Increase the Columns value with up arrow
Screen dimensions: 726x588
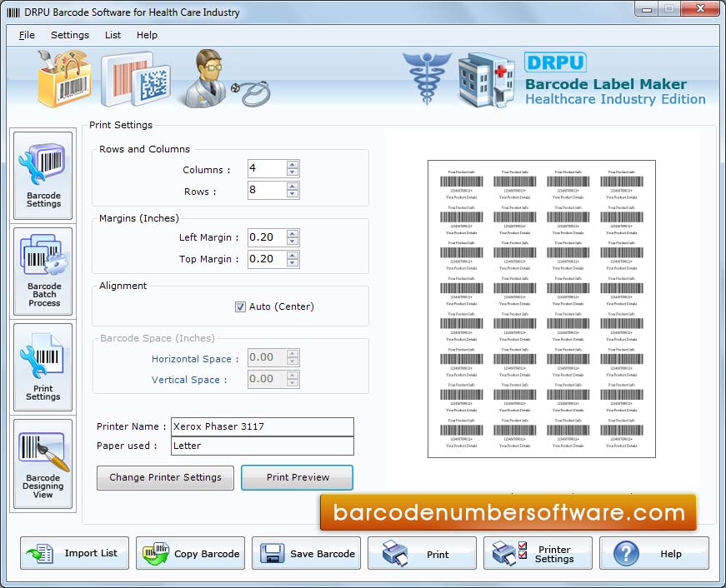tap(293, 164)
